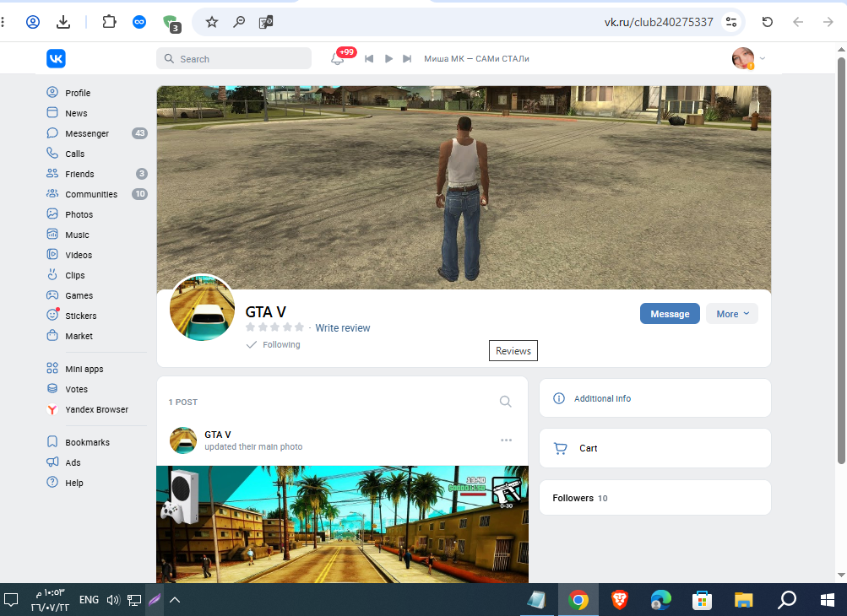
Task: Click the Market bag icon
Action: 52,335
